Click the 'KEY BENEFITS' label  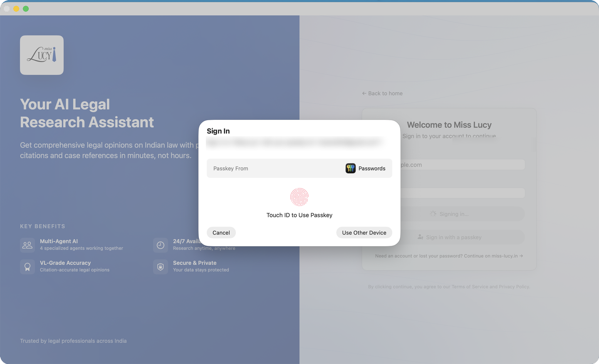42,226
